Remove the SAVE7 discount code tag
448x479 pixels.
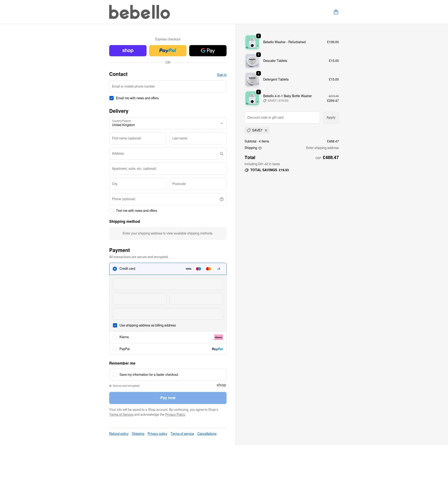click(x=266, y=130)
